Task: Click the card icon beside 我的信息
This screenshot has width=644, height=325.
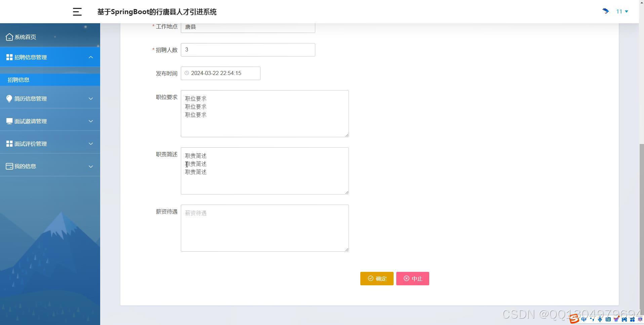Action: click(9, 166)
